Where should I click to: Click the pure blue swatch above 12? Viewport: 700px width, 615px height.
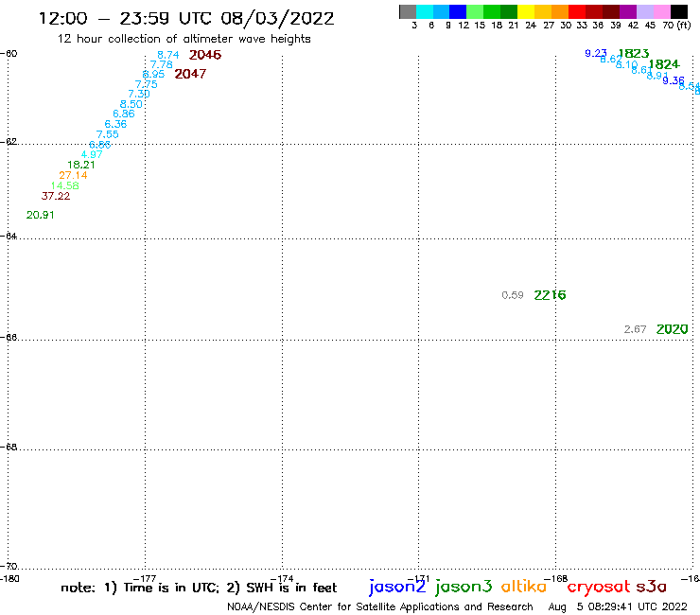coord(458,11)
